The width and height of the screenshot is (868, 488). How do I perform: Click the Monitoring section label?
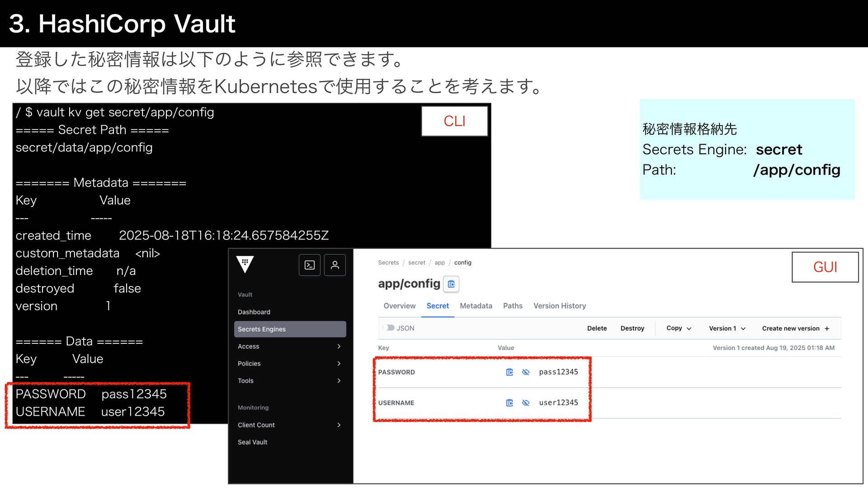click(x=253, y=408)
